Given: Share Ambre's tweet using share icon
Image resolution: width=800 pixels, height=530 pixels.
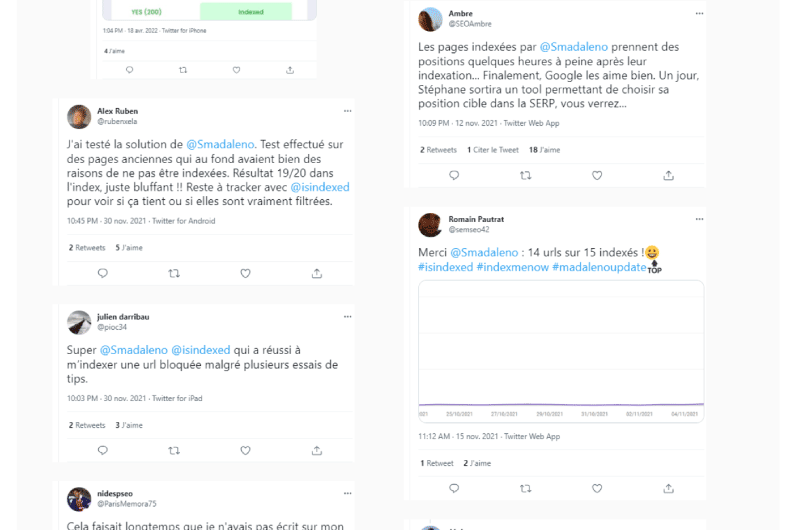Looking at the screenshot, I should click(668, 175).
